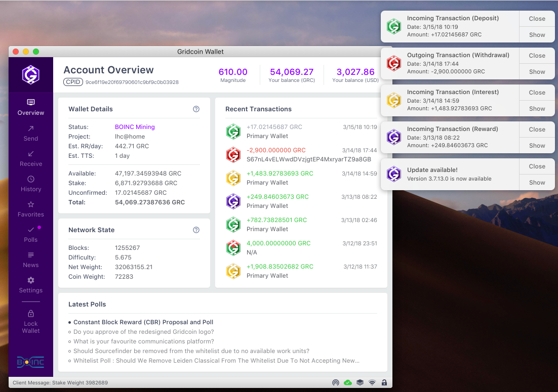
Task: Open the Network State help icon
Action: 196,230
